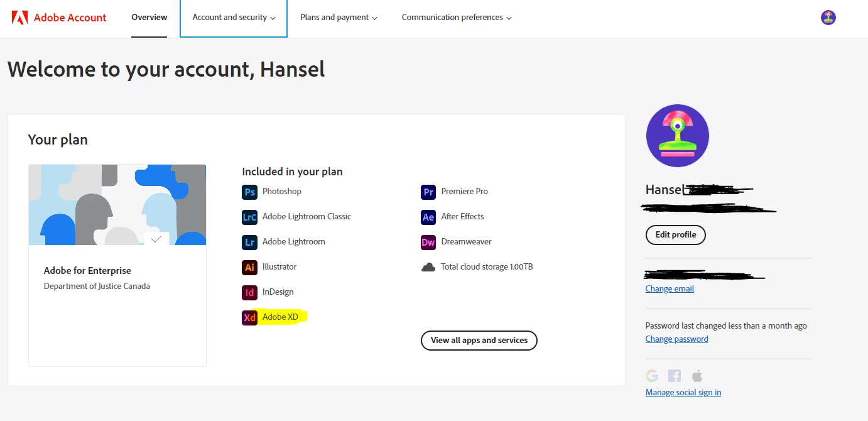This screenshot has width=868, height=421.
Task: Click the Photoshop app icon
Action: pyautogui.click(x=249, y=192)
